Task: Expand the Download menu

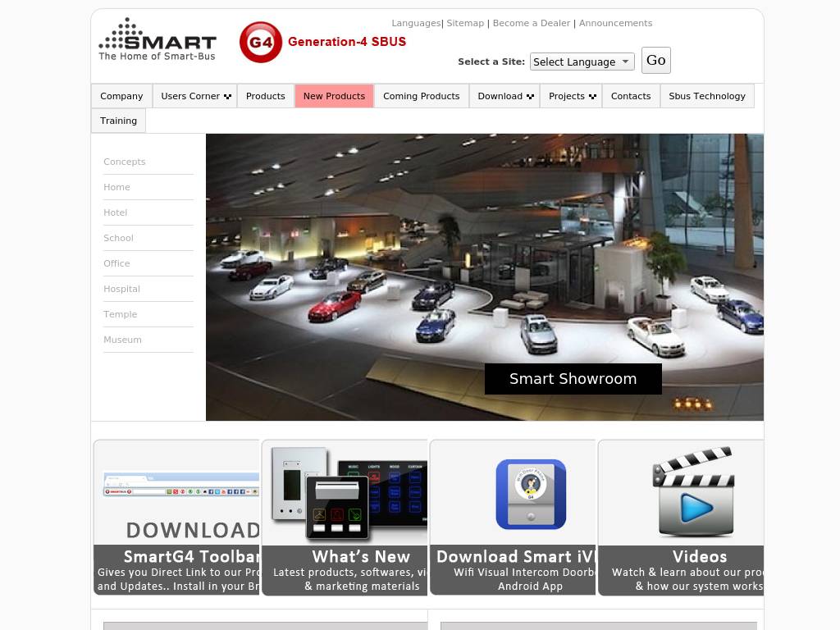Action: [504, 96]
